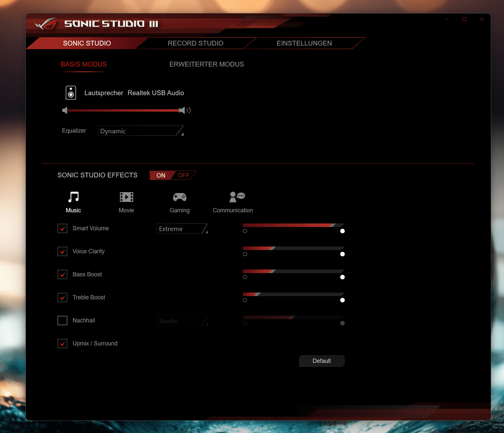Choose the Gaming controller preset icon

(x=179, y=197)
